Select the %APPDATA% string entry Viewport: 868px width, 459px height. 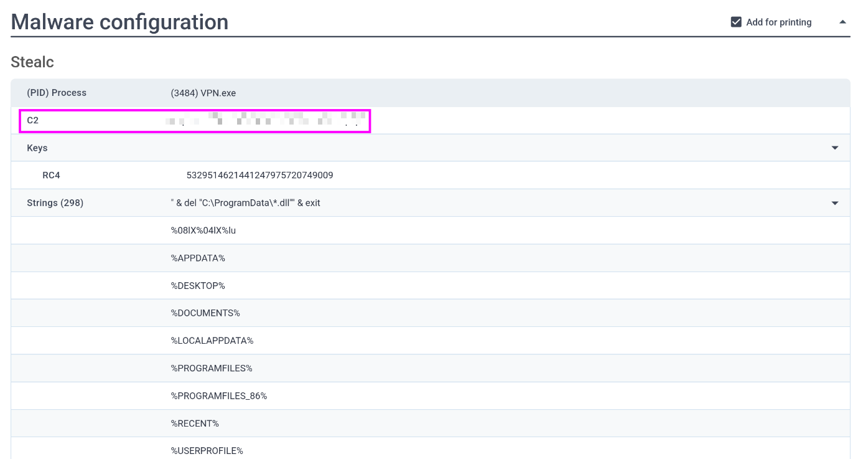tap(198, 258)
